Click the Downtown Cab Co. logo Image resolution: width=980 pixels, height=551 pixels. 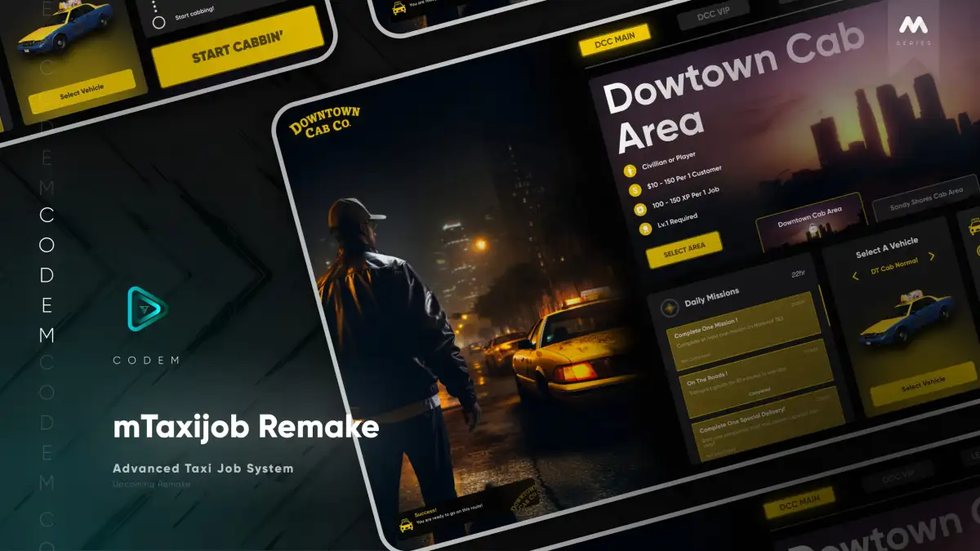pyautogui.click(x=325, y=121)
